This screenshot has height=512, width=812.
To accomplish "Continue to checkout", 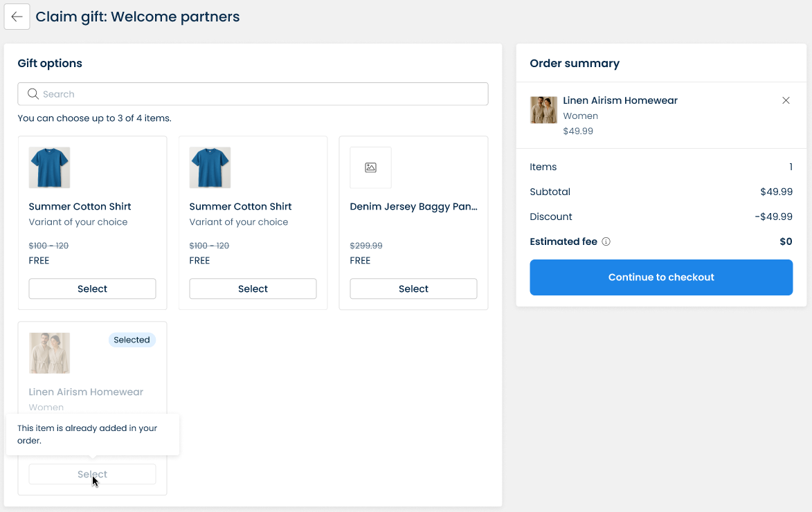I will (x=660, y=277).
